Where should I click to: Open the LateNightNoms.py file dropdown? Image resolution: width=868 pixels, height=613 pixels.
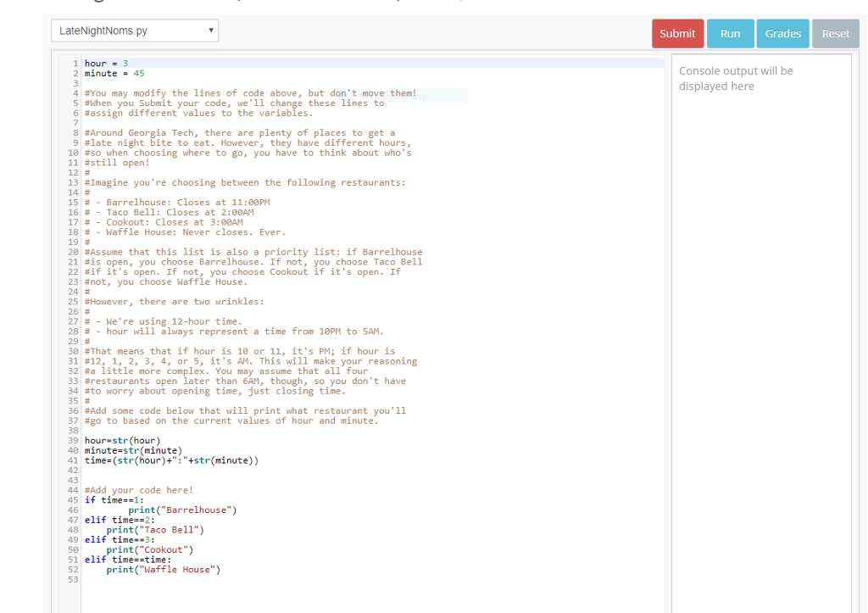click(135, 31)
